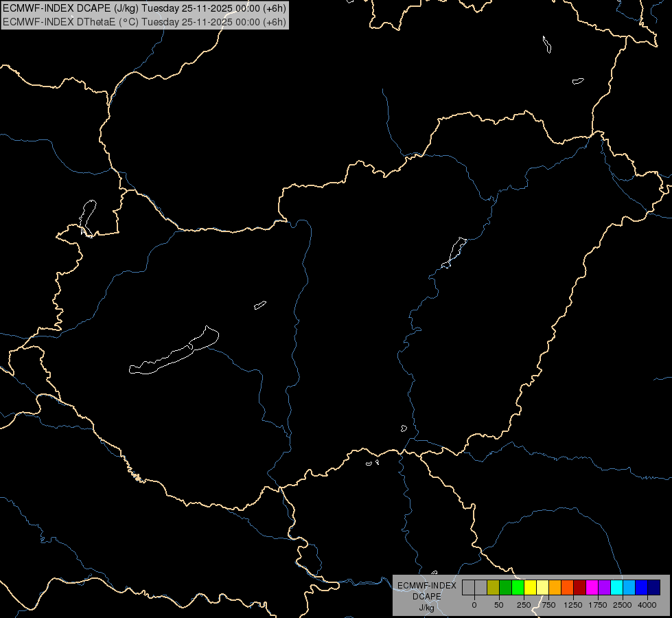Image resolution: width=672 pixels, height=618 pixels.
Task: Click the light blue legend swatch
Action: (x=629, y=587)
